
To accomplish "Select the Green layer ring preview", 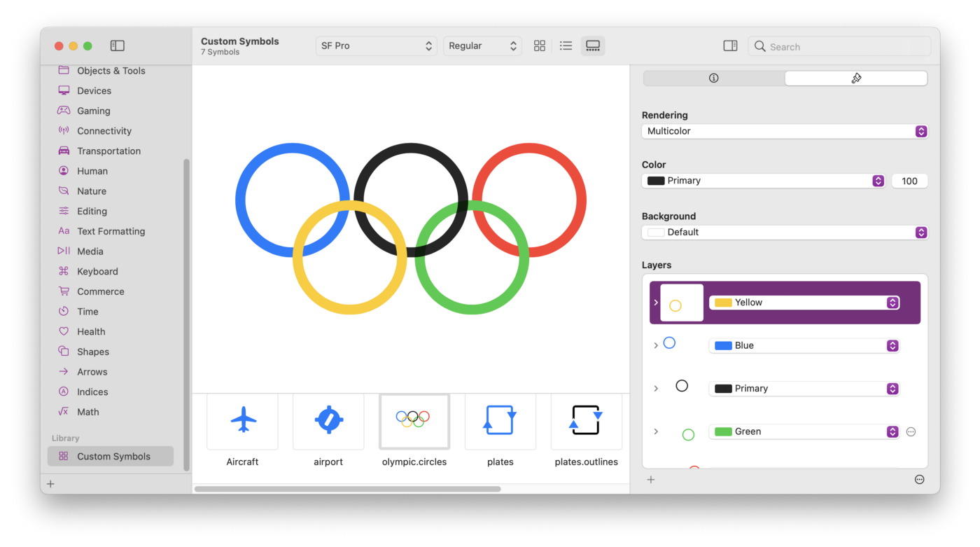I will coord(688,435).
